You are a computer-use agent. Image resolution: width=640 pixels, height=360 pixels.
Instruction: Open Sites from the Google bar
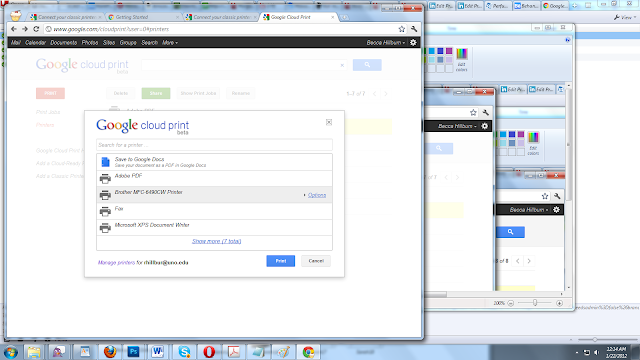[109, 42]
